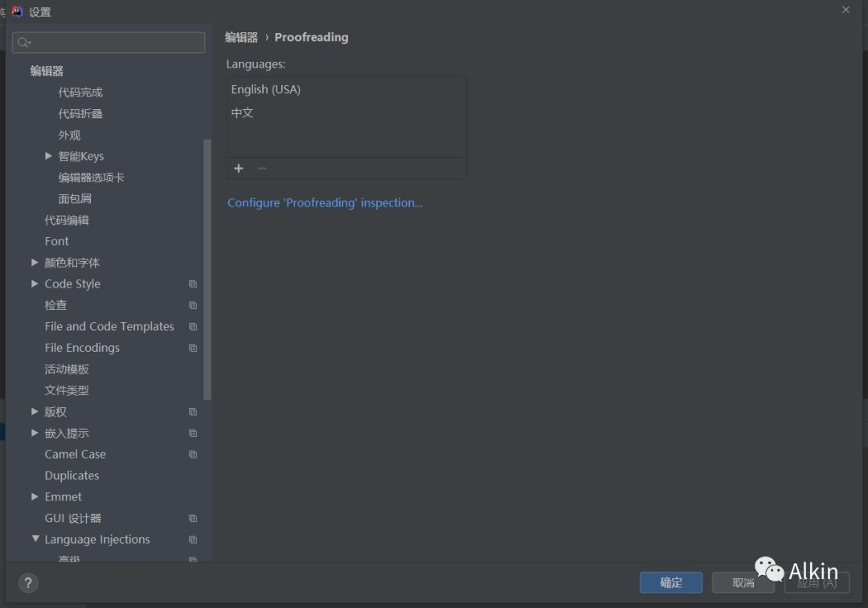Open the 文件类型 settings page

(67, 390)
